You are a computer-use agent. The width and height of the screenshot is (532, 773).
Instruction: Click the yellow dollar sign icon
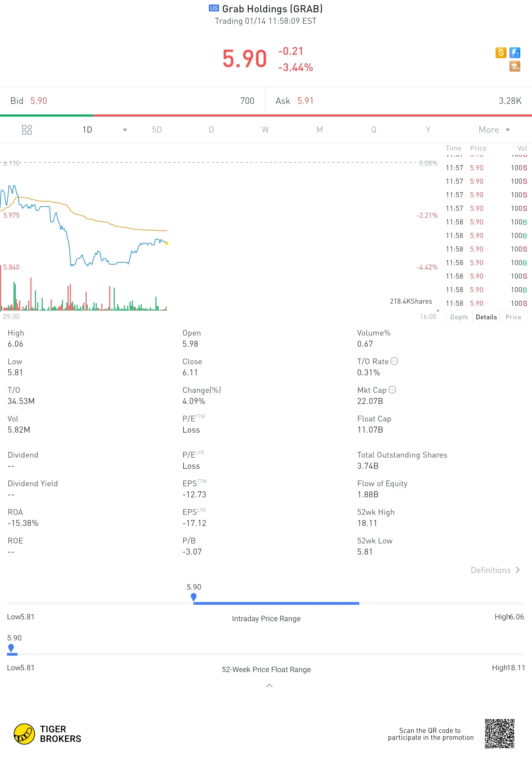500,52
